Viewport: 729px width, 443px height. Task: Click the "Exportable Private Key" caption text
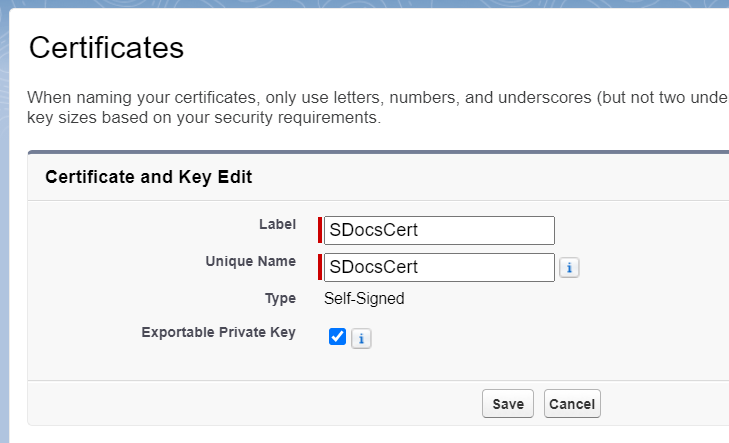(x=219, y=332)
